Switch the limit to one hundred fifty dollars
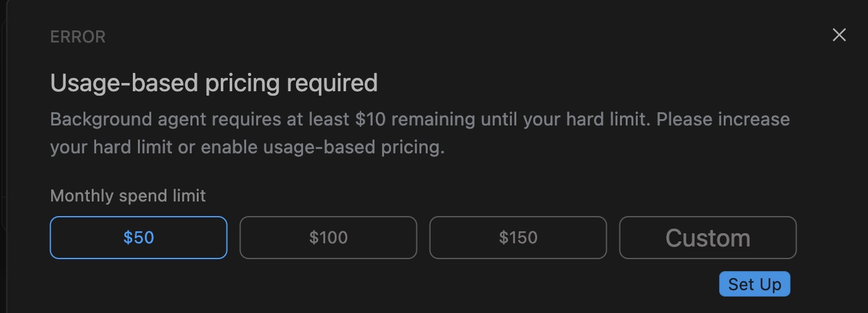Screen dimensions: 868x313 [518, 238]
